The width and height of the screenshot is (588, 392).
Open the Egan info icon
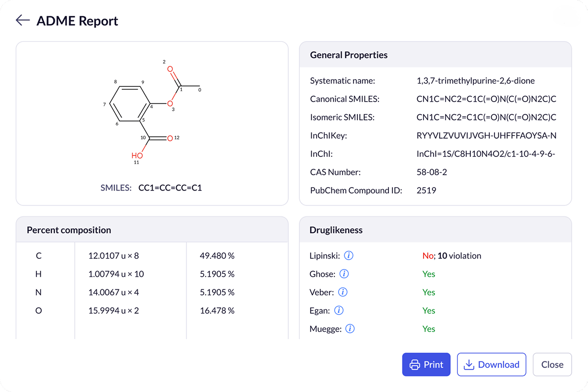click(339, 310)
